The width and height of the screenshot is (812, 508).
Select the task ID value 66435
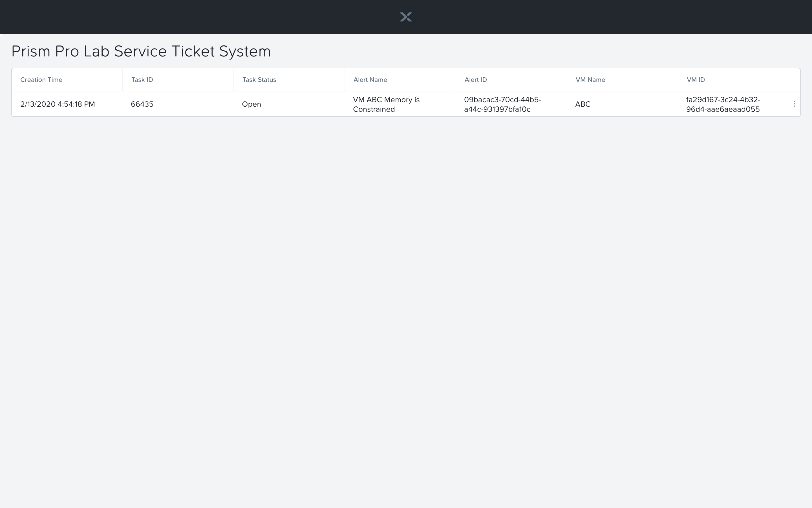click(142, 104)
